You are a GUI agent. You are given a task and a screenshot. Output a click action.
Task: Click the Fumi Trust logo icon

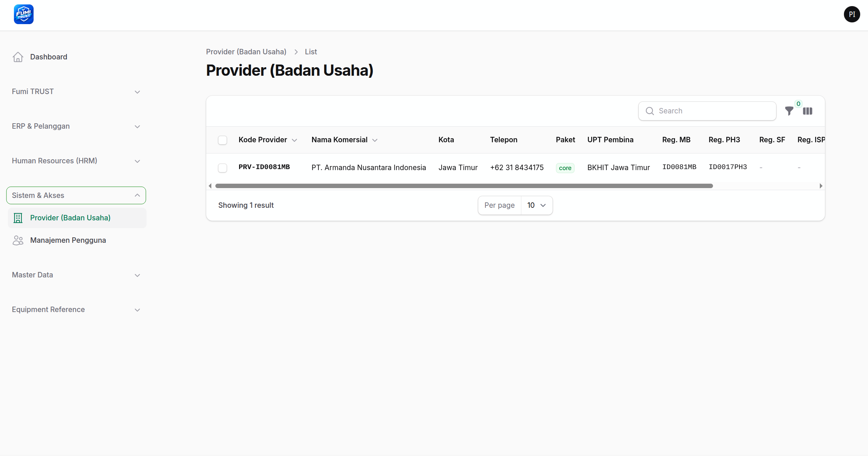[23, 14]
